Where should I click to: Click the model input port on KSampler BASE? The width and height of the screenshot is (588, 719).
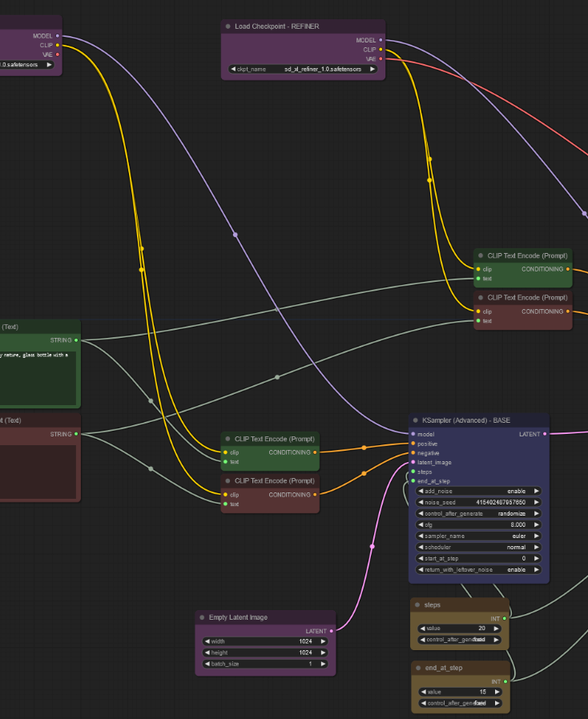413,434
